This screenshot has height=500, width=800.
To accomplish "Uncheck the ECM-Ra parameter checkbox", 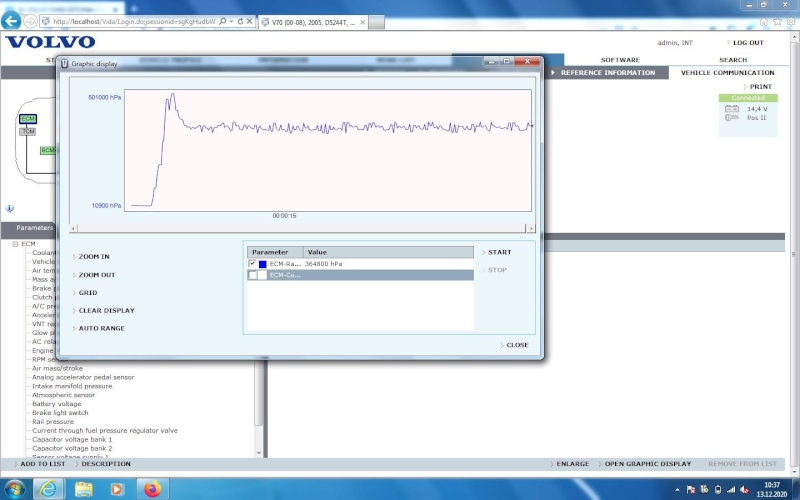I will click(252, 264).
